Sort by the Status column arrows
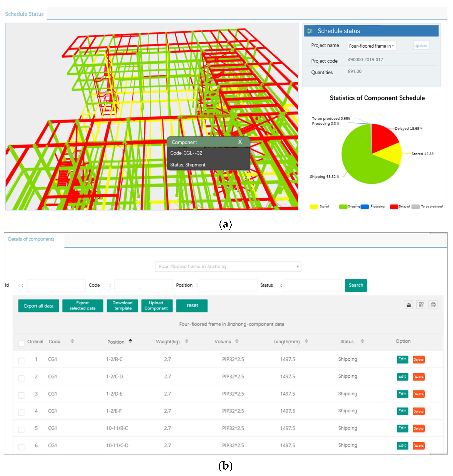This screenshot has height=476, width=453. (362, 341)
